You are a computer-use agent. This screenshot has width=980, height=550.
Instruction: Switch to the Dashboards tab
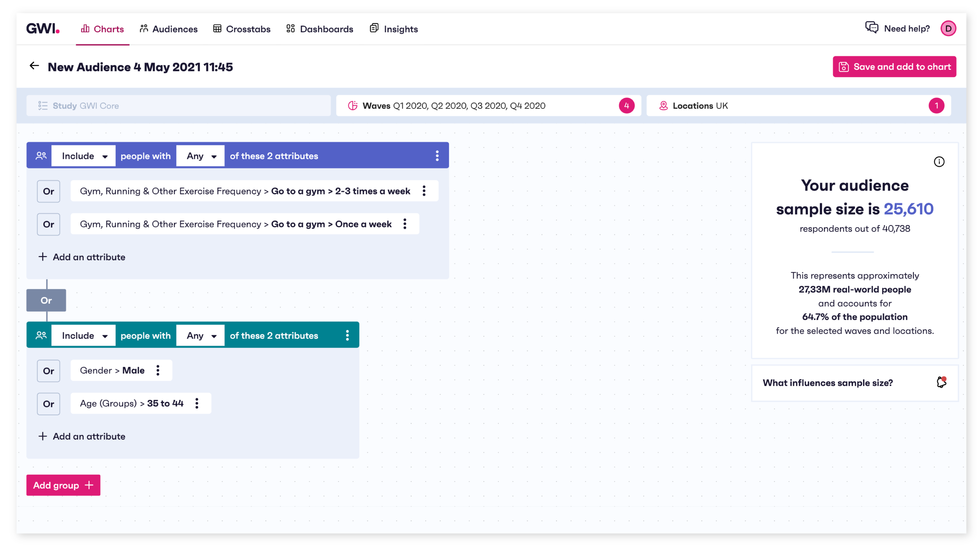point(320,29)
